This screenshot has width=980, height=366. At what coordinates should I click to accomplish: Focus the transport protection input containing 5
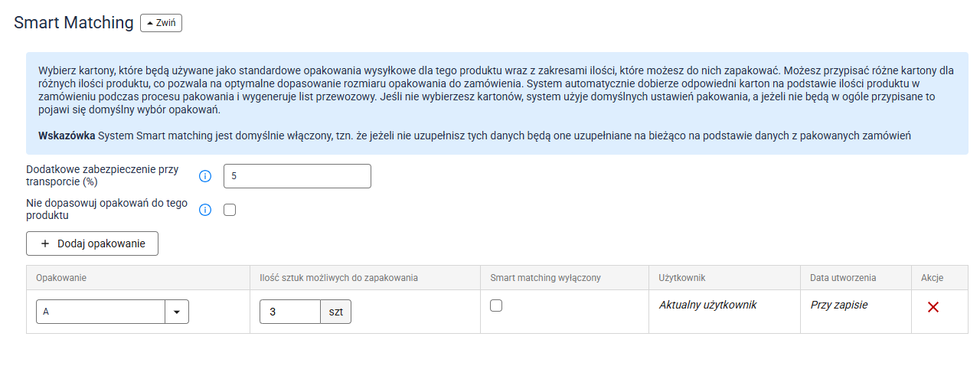click(x=297, y=176)
